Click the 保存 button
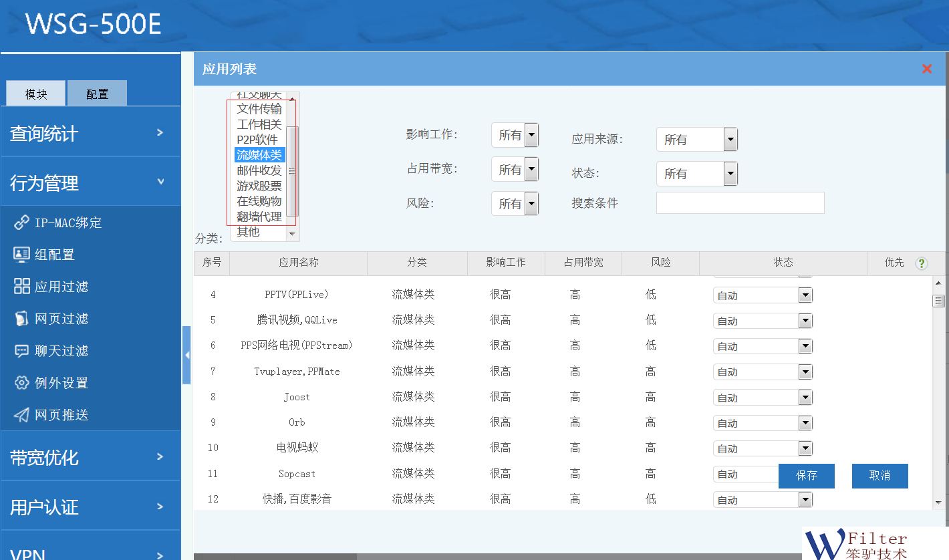This screenshot has width=949, height=560. click(x=807, y=476)
